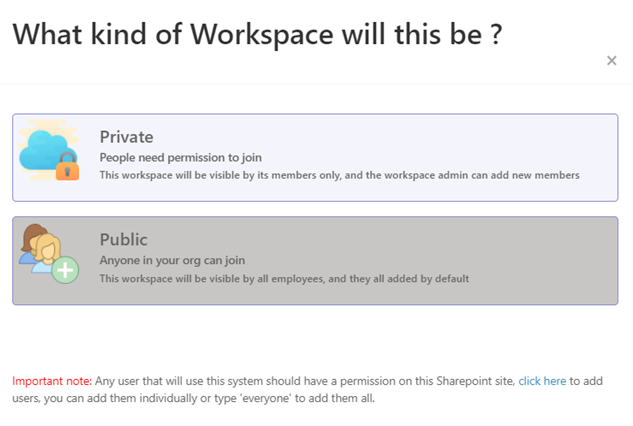Choose the highlighted Public workspace option card
This screenshot has height=426, width=633.
(x=315, y=260)
